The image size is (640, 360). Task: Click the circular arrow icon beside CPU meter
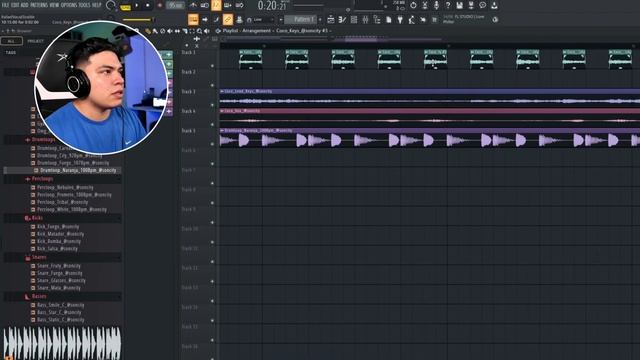413,5
